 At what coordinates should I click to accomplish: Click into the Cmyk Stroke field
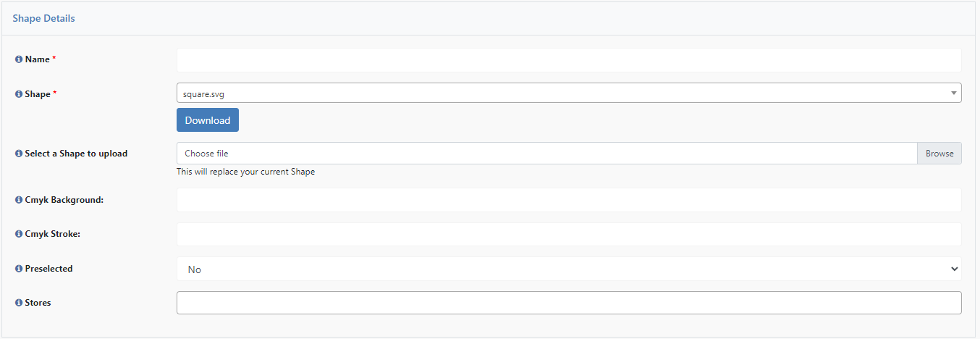pos(569,234)
